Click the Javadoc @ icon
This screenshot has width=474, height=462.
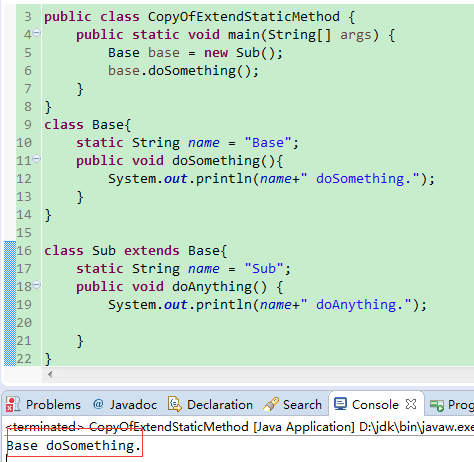tap(98, 404)
